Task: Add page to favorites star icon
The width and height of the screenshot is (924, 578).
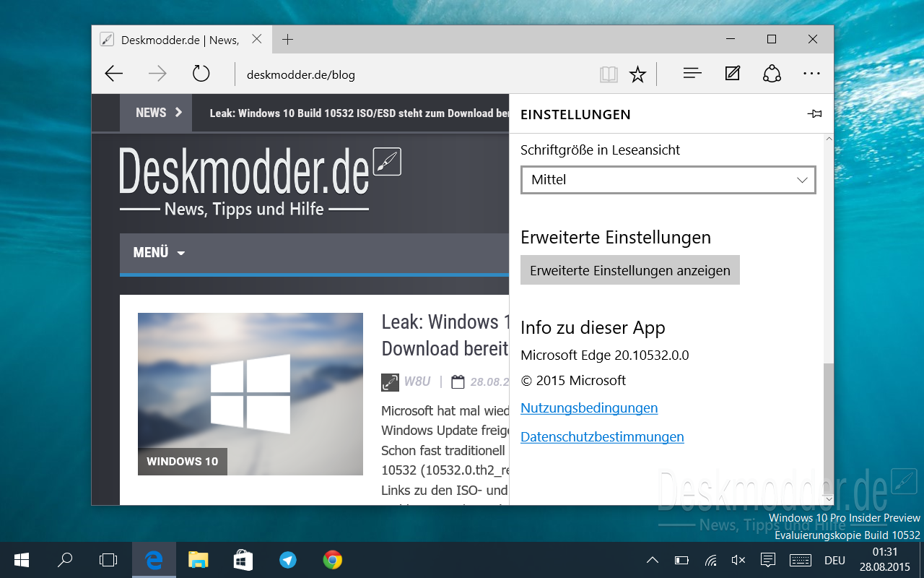Action: (x=637, y=74)
